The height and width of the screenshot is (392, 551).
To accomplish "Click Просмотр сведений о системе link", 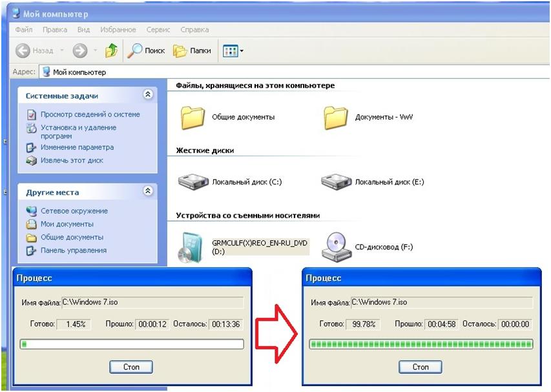I will click(x=90, y=114).
